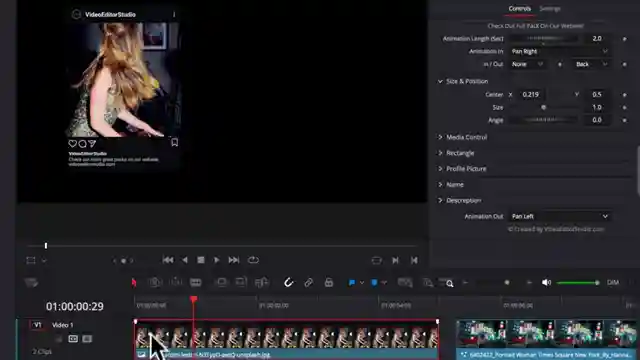Add keyframe for Center position
This screenshot has height=360, width=640.
624,95
